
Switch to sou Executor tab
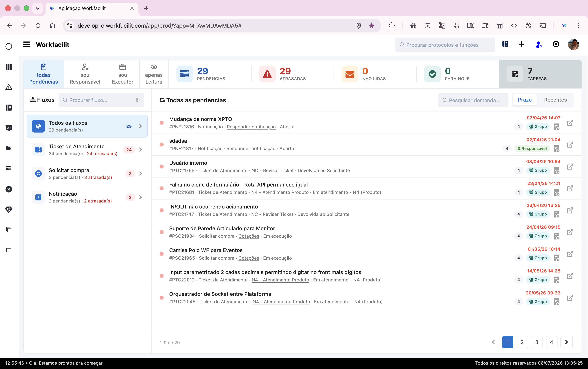coord(123,74)
